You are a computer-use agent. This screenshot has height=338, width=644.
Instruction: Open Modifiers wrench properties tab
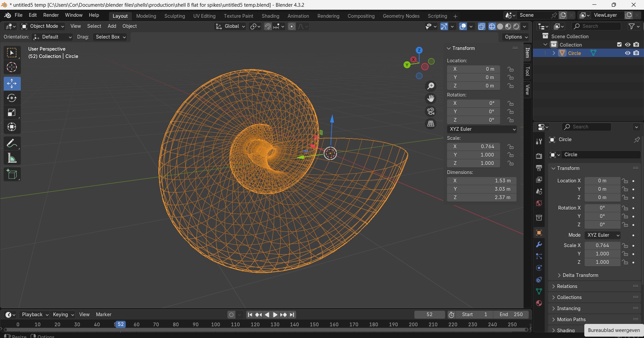[x=539, y=244]
